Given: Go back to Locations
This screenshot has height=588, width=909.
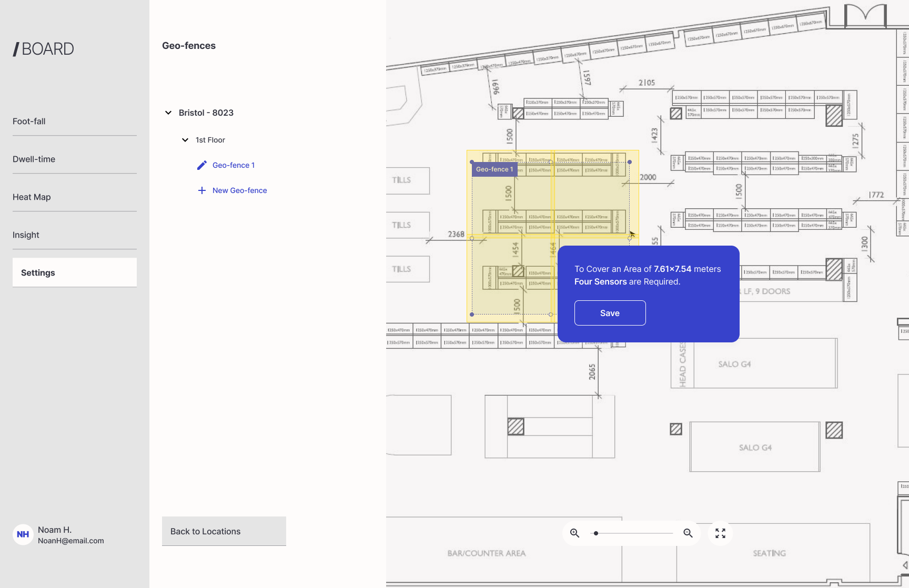Looking at the screenshot, I should [x=224, y=531].
